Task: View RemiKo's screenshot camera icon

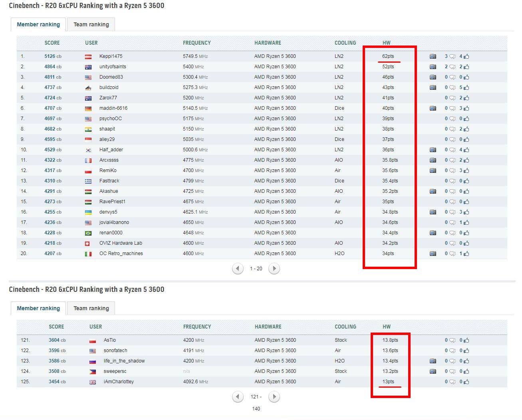Action: coord(433,170)
